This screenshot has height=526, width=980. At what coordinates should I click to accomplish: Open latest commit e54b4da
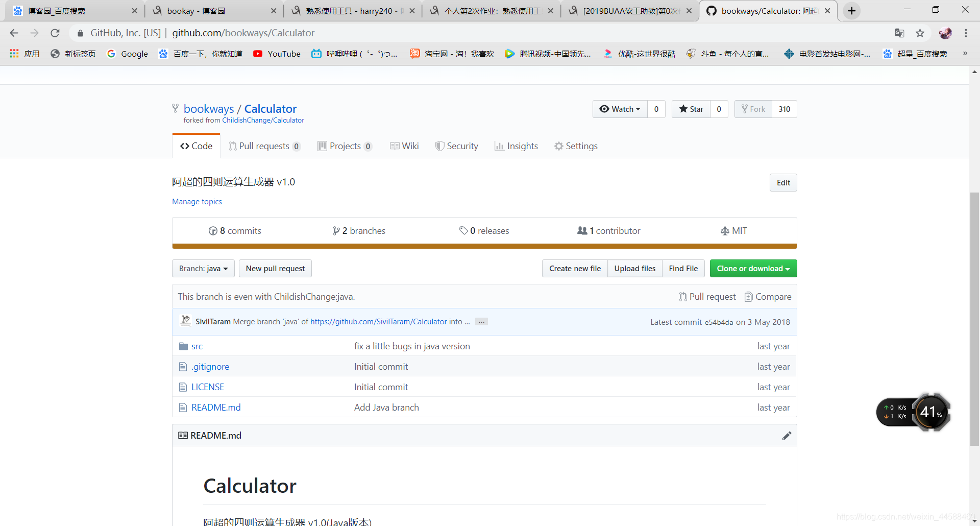pos(719,322)
